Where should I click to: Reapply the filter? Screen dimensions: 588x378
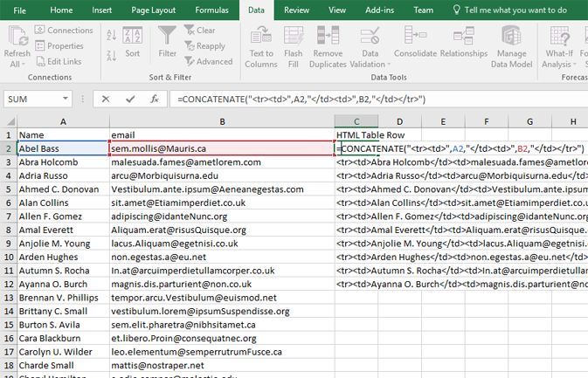[x=205, y=45]
